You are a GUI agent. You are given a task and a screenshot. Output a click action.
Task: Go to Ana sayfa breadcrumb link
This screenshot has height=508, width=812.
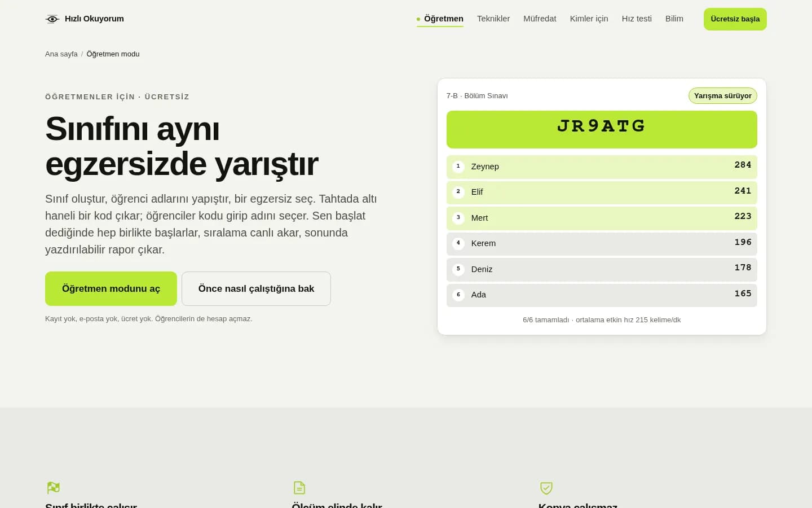61,54
